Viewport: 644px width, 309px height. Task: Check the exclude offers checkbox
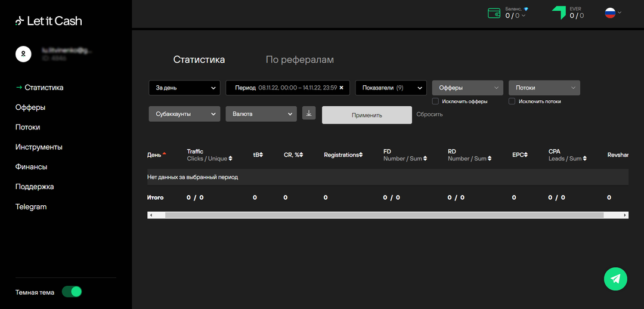coord(435,101)
